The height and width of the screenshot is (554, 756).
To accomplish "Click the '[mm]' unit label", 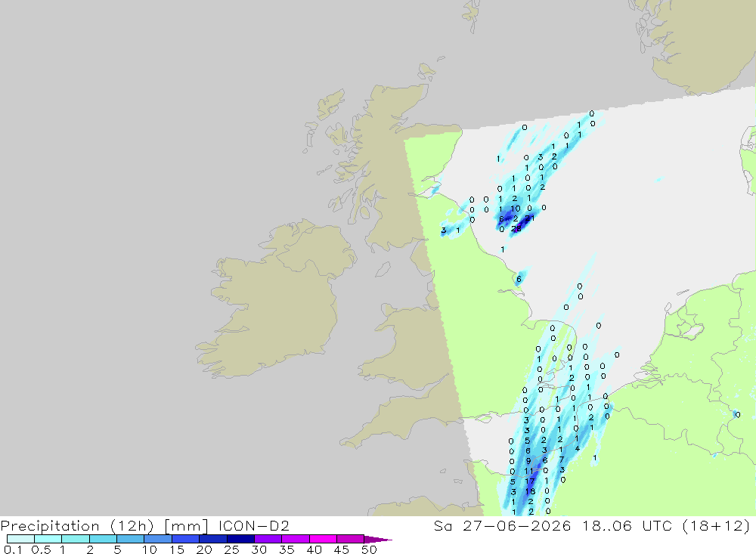I will 186,525.
